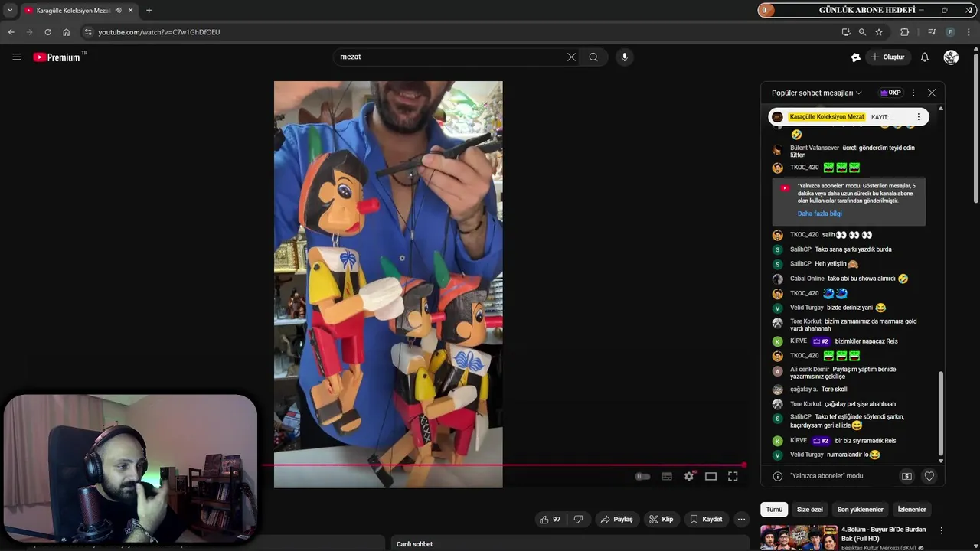Viewport: 980px width, 551px height.
Task: Click the Klip scissors button
Action: (661, 519)
